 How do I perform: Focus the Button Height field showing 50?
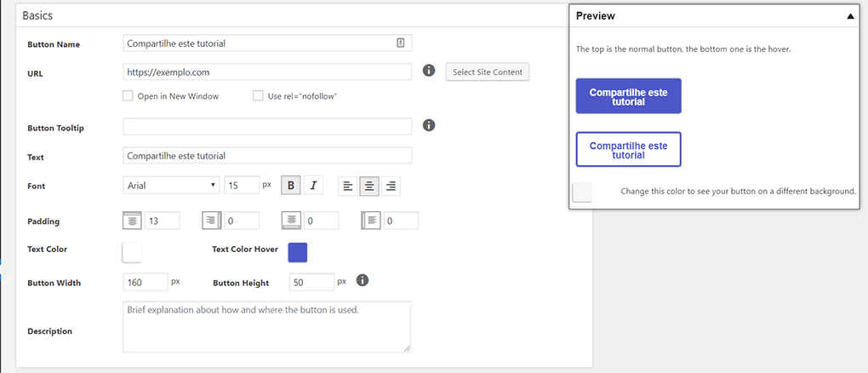click(x=311, y=282)
